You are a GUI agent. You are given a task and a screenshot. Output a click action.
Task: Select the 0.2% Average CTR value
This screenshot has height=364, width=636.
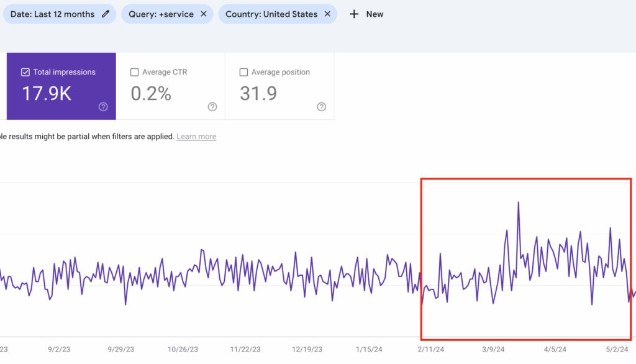151,93
